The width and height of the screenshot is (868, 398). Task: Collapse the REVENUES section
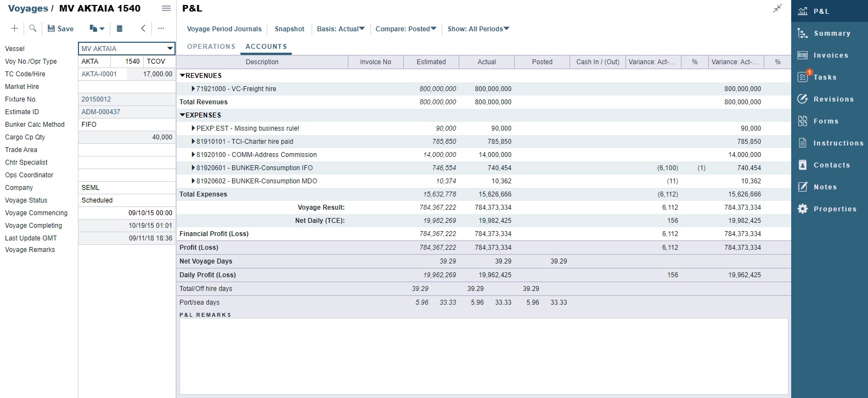click(183, 76)
